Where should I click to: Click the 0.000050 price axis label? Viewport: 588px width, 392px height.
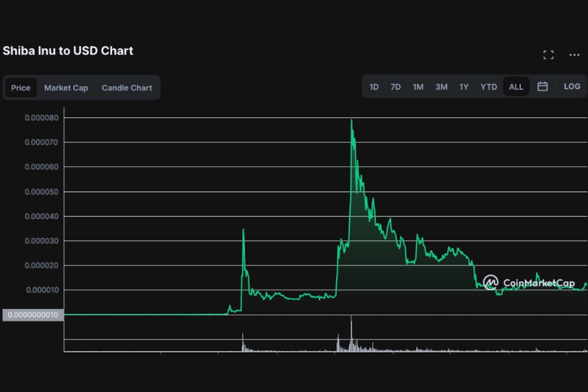pos(42,192)
